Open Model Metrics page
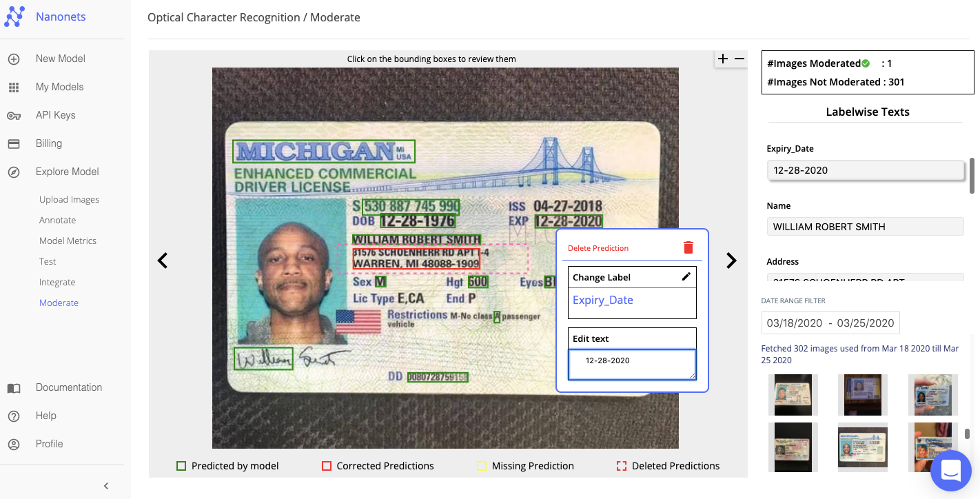 tap(68, 241)
